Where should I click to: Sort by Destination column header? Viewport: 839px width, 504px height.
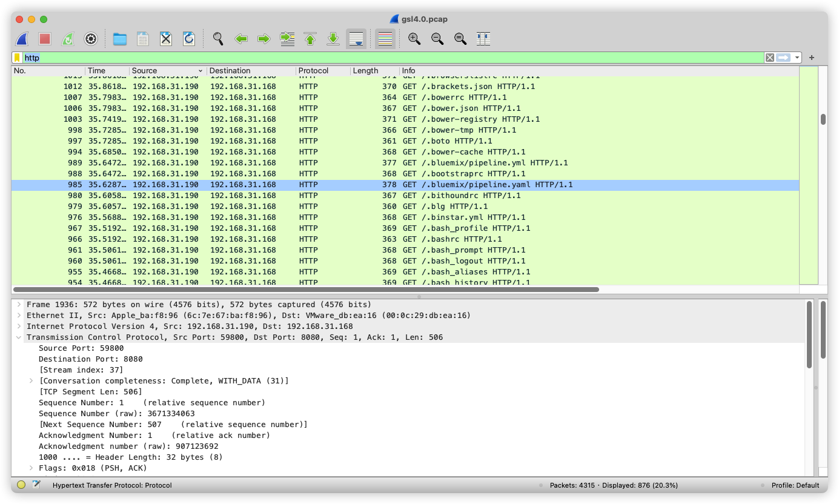pyautogui.click(x=251, y=71)
